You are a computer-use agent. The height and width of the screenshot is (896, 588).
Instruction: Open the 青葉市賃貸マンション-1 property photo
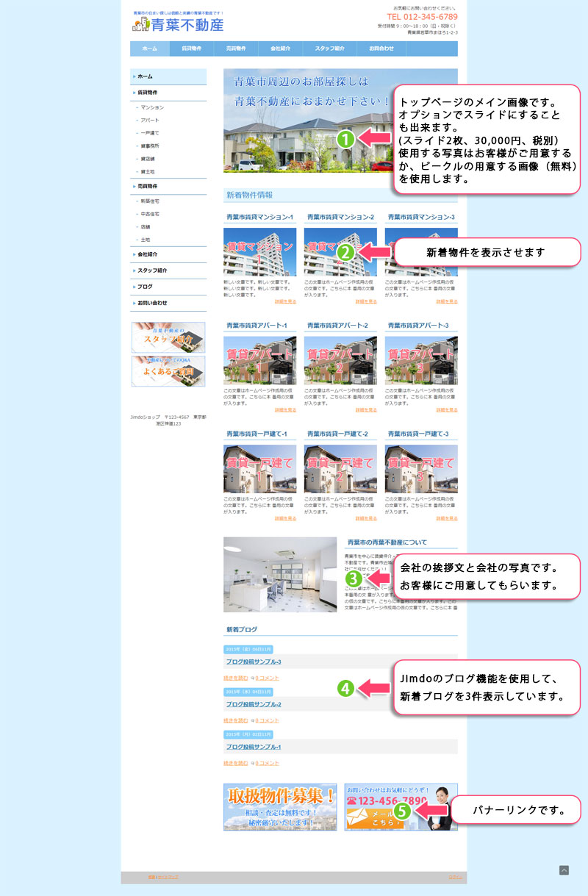point(260,251)
